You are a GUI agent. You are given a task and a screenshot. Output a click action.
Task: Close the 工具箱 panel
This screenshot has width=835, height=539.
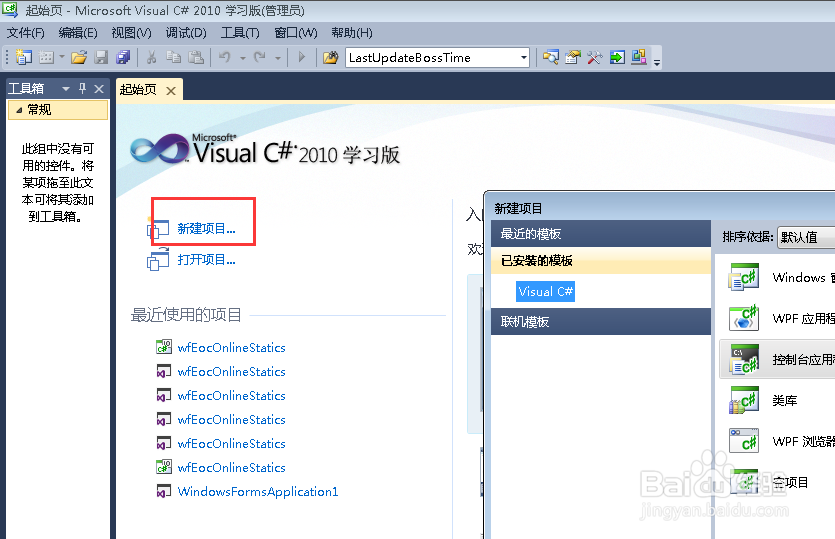[x=99, y=89]
